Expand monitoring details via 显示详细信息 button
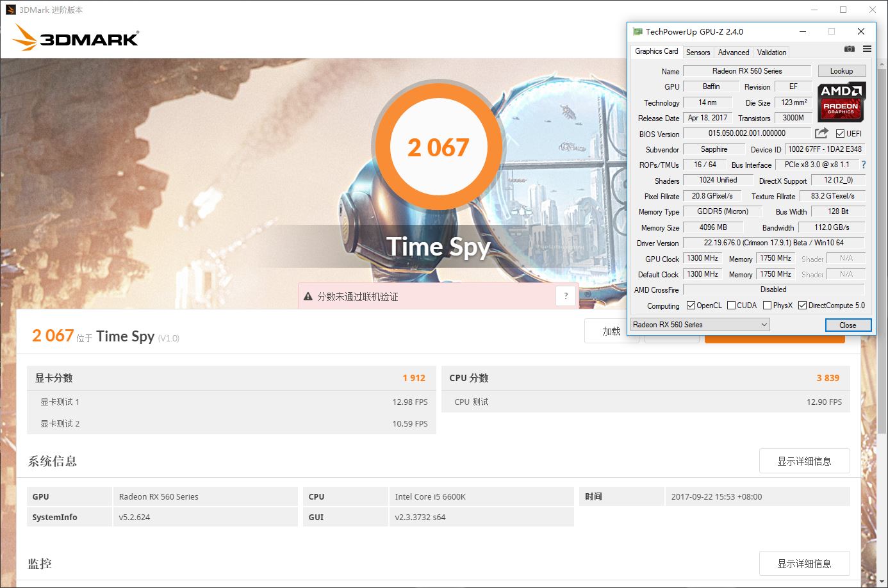The width and height of the screenshot is (888, 588). (x=804, y=564)
